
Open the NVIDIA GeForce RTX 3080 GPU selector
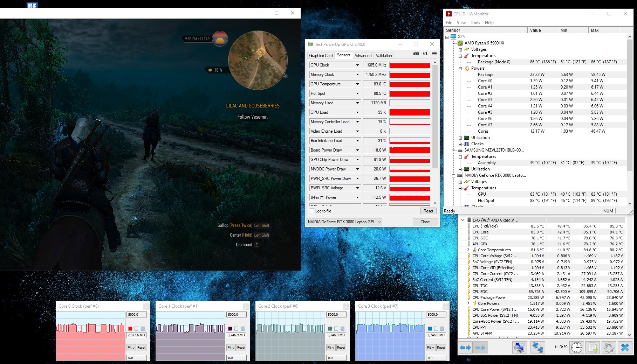coord(344,222)
